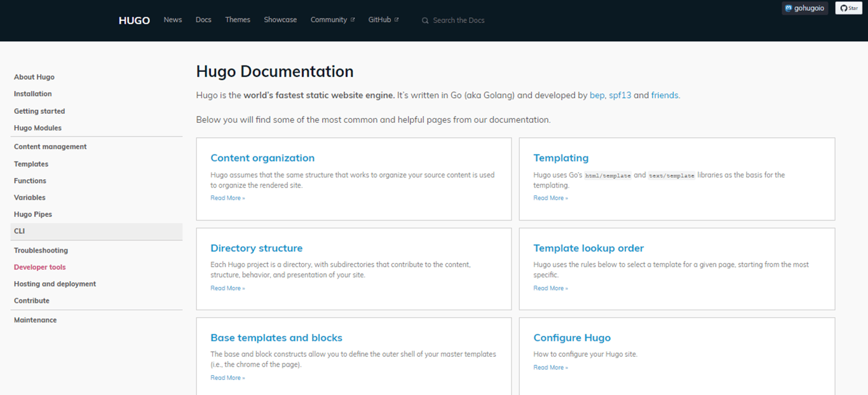
Task: Click the Mastodon icon in gohugoio button
Action: pos(789,8)
